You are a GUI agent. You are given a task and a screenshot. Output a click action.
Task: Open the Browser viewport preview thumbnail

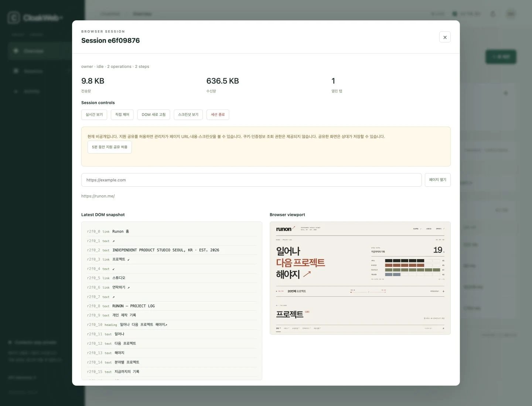(360, 278)
